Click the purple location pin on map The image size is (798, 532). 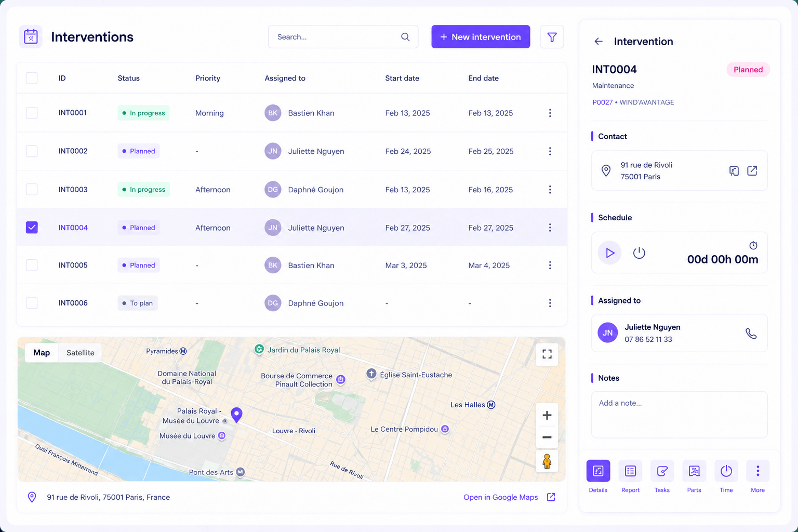[236, 415]
